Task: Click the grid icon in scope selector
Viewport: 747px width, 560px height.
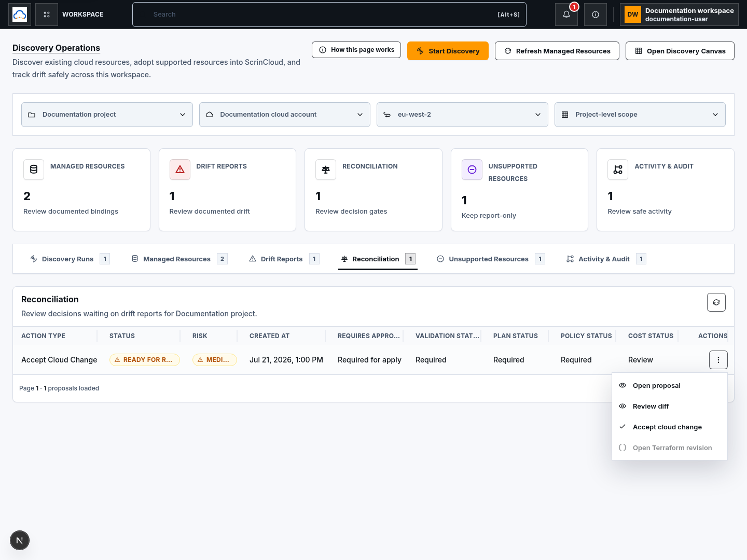Action: click(x=565, y=115)
